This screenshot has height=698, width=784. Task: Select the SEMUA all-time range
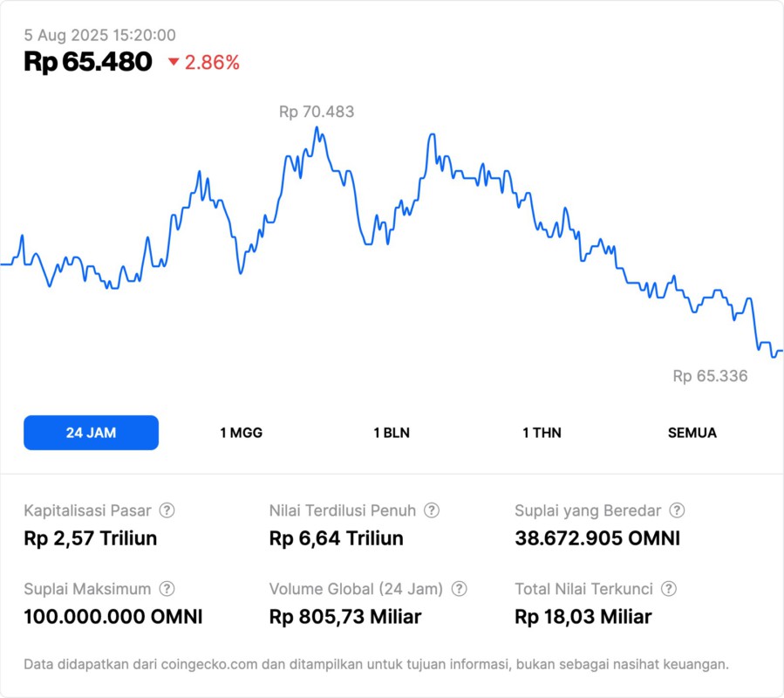click(x=692, y=433)
